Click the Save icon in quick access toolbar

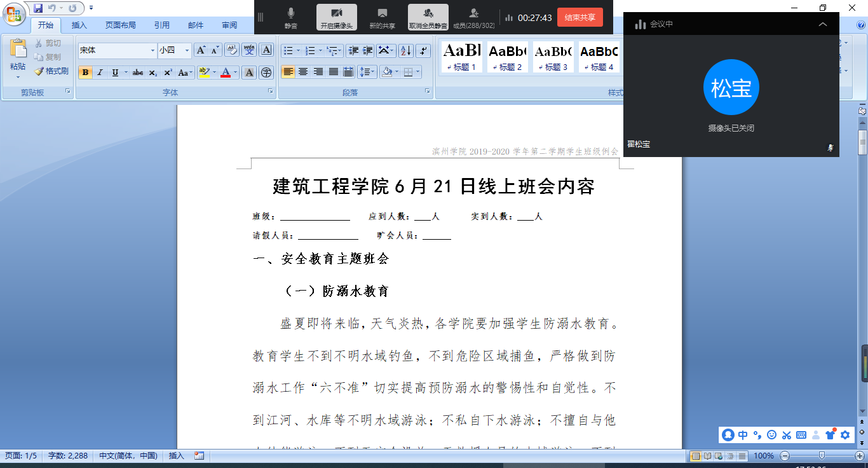tap(38, 8)
